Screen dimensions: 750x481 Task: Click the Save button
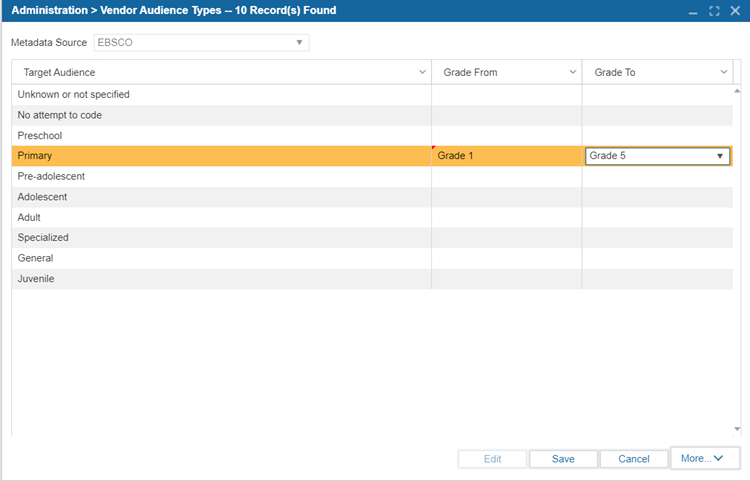(x=563, y=459)
